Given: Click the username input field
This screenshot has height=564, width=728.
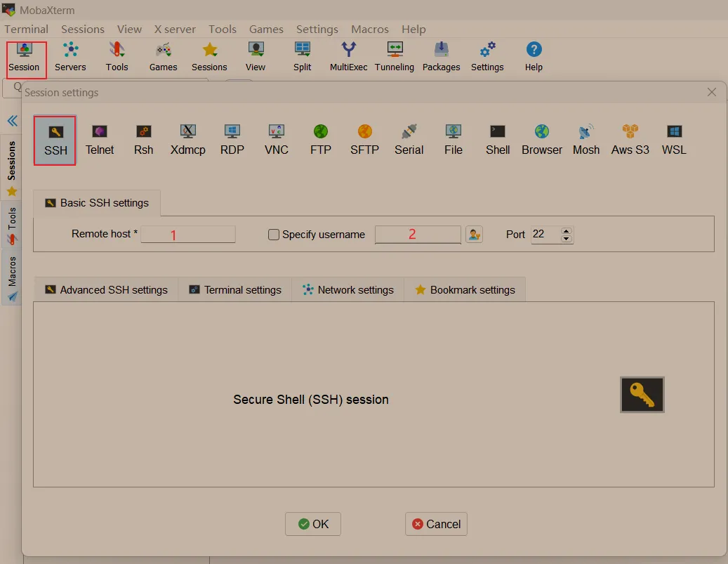Looking at the screenshot, I should pos(418,235).
